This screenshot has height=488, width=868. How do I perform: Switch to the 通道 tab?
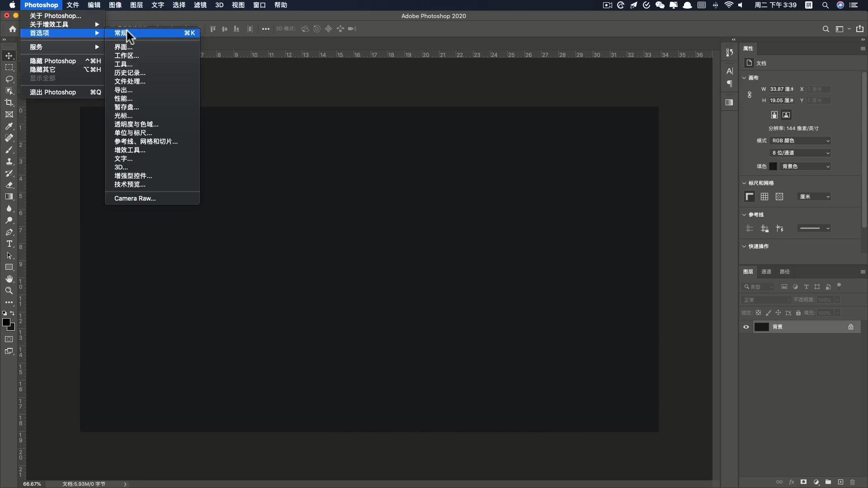pyautogui.click(x=766, y=272)
